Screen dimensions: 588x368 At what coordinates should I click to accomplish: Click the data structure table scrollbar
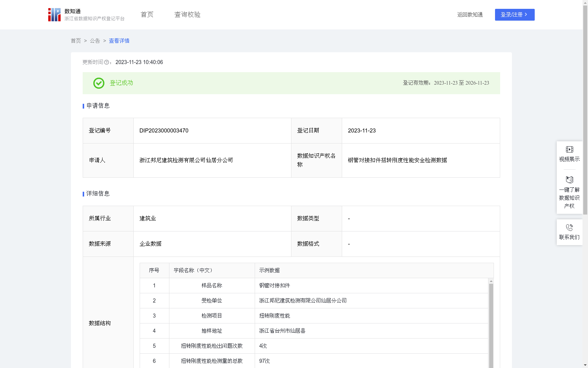(x=491, y=326)
